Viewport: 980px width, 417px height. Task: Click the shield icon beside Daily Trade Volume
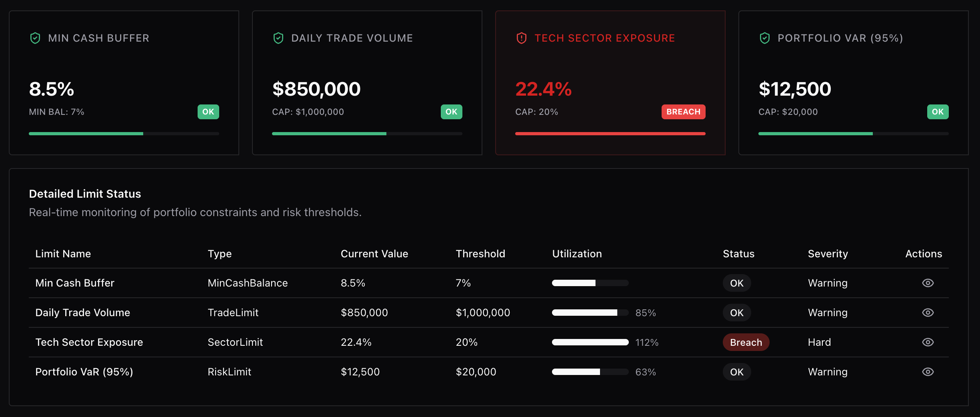pyautogui.click(x=278, y=38)
